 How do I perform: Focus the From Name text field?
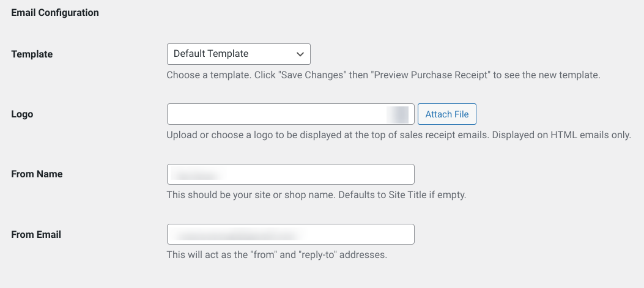point(291,174)
